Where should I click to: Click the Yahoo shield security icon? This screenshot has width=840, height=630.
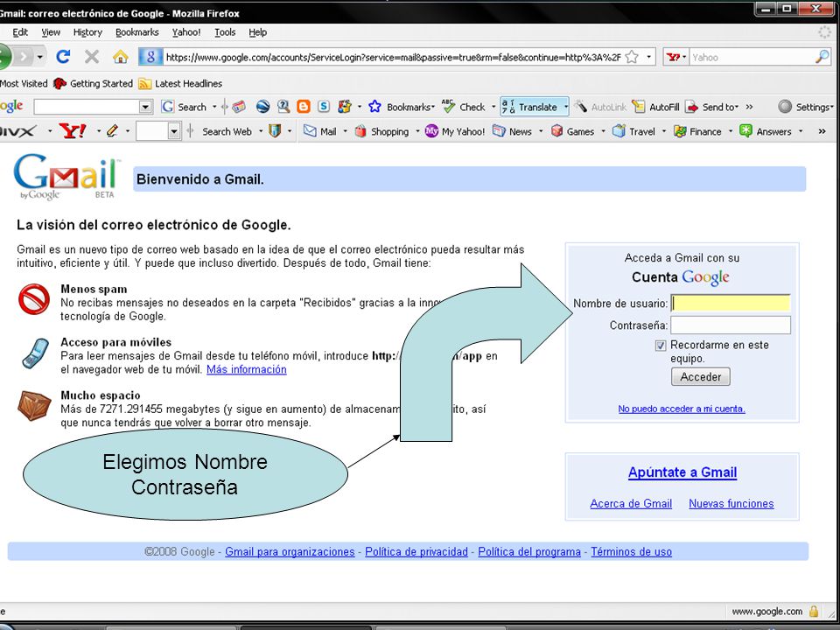point(275,130)
